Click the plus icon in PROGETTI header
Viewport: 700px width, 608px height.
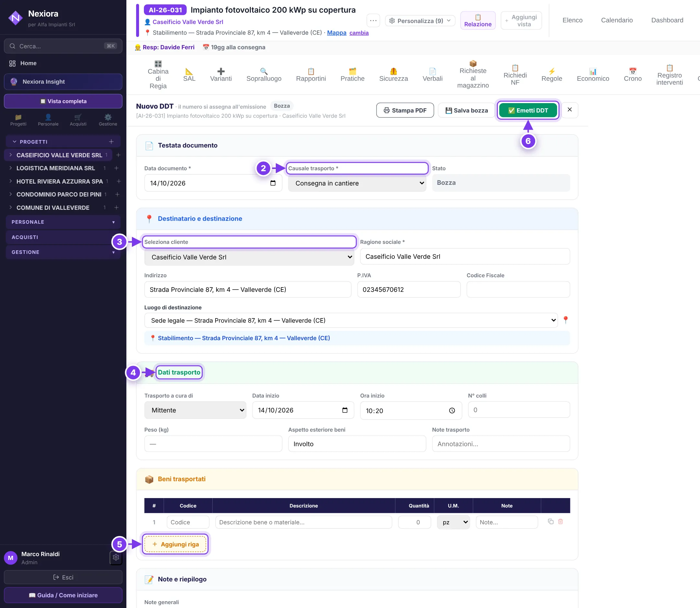(111, 141)
